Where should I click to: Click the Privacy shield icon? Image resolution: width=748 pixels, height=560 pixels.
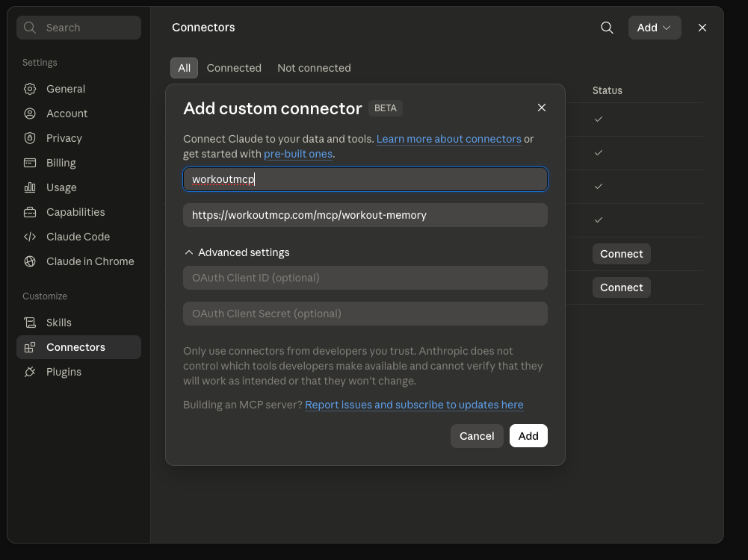point(30,138)
